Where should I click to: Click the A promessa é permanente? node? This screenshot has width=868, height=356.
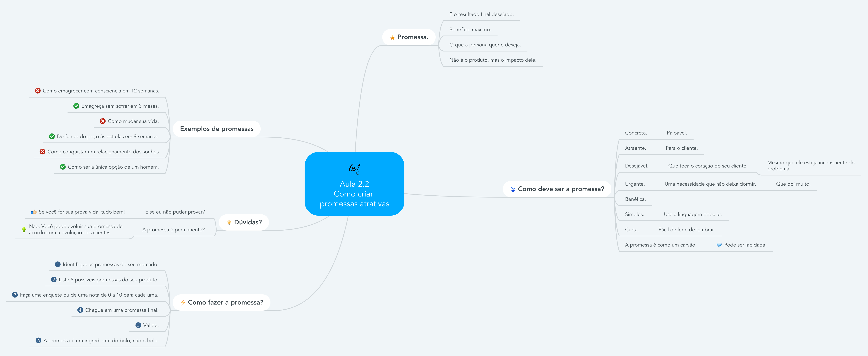click(x=173, y=230)
